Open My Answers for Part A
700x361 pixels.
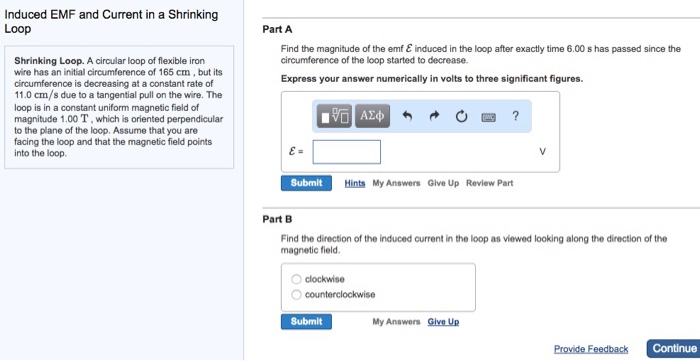tap(396, 183)
